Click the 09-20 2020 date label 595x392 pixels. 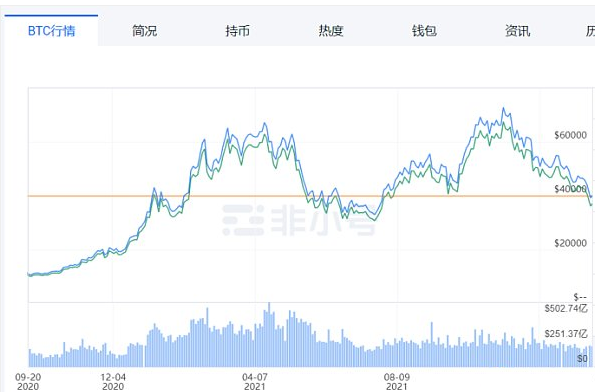28,382
